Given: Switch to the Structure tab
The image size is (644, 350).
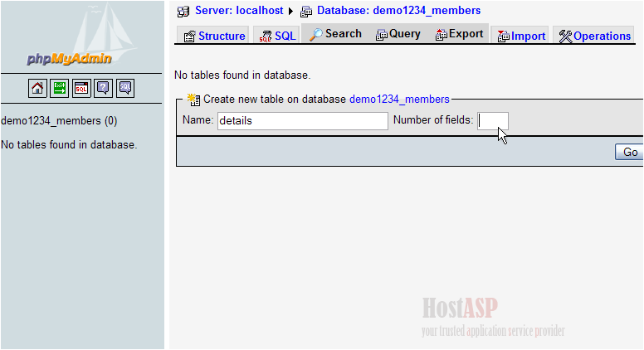Looking at the screenshot, I should 213,36.
